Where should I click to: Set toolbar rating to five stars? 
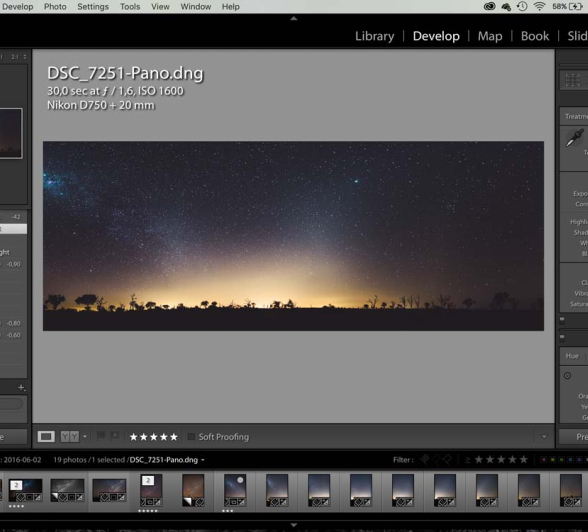[174, 437]
